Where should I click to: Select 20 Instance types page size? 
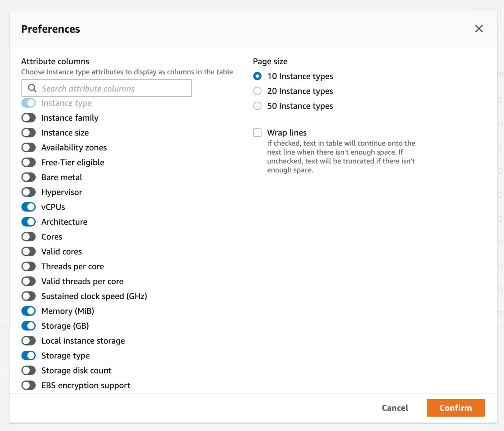tap(257, 91)
